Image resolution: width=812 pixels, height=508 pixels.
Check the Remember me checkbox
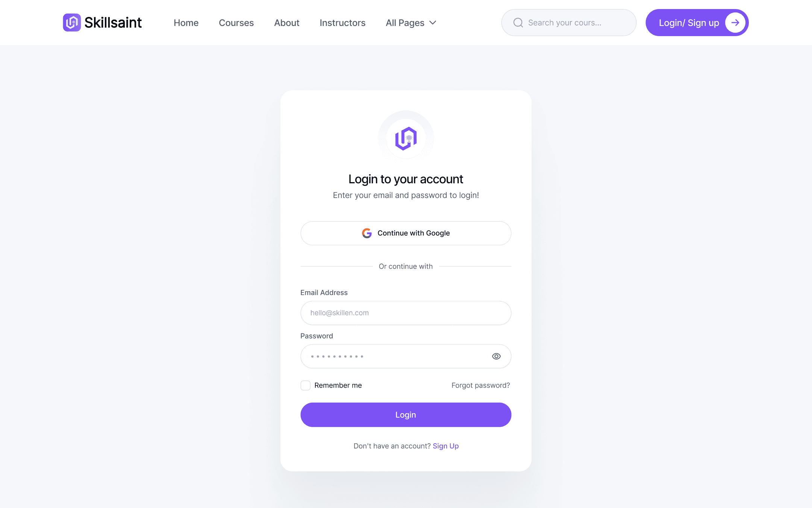click(306, 385)
